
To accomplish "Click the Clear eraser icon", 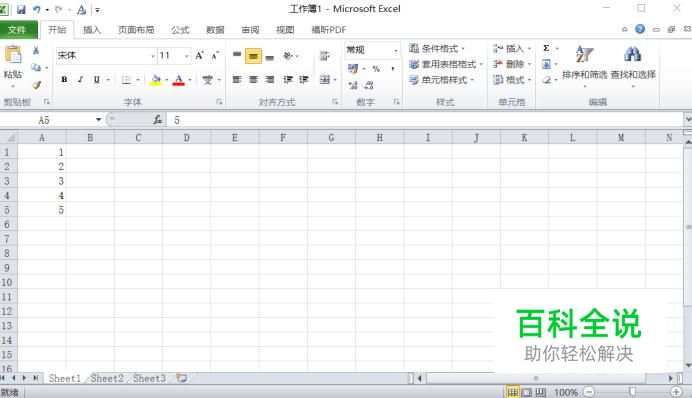I will click(546, 80).
